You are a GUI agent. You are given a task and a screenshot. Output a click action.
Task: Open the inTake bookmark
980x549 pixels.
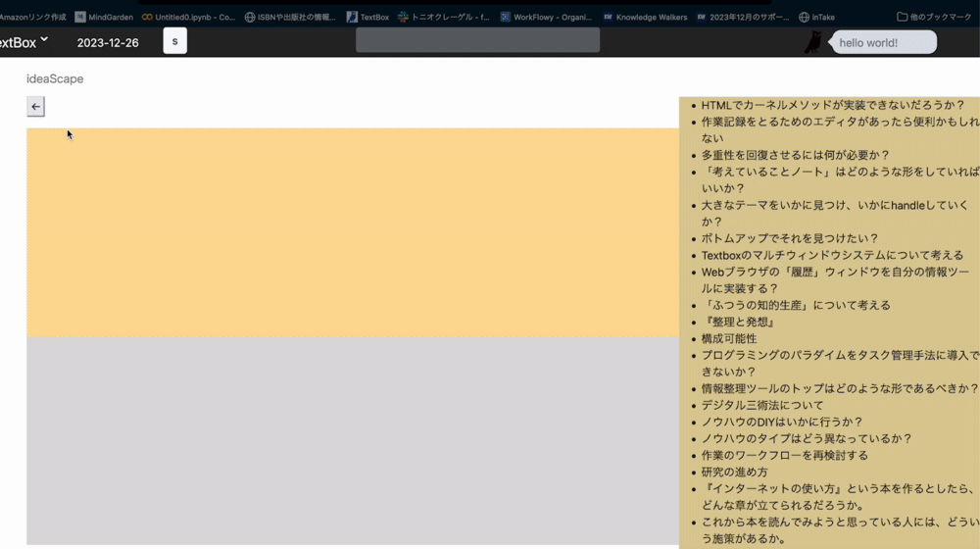[817, 17]
